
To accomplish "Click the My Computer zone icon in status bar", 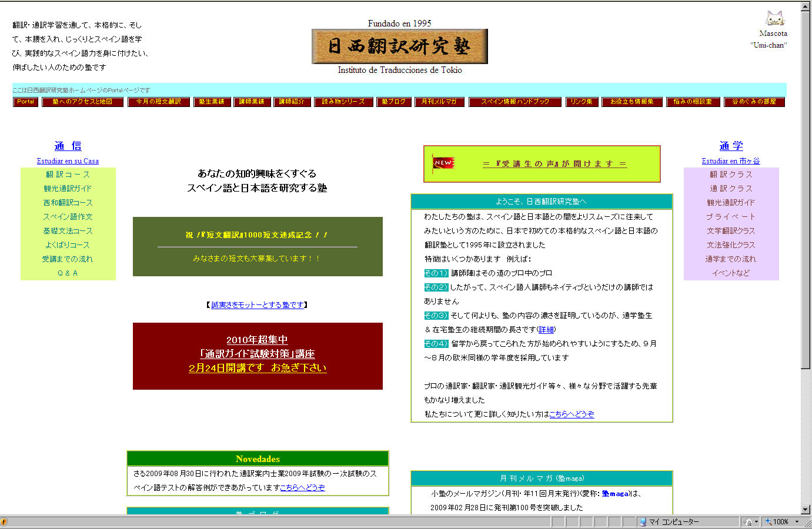I will pyautogui.click(x=643, y=521).
